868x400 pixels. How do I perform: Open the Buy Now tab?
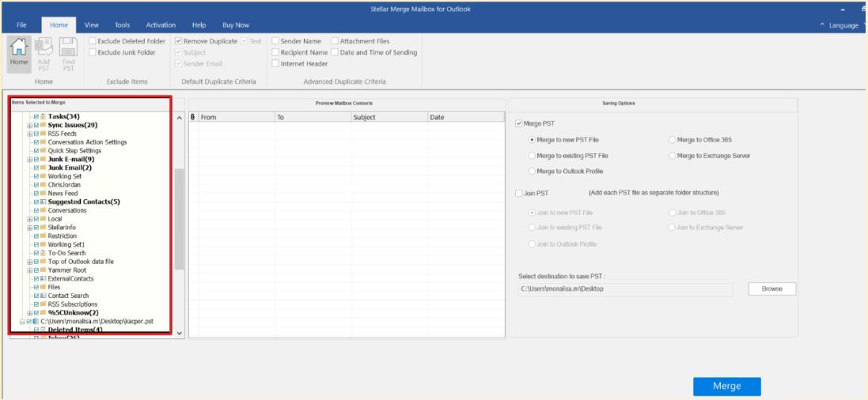236,25
